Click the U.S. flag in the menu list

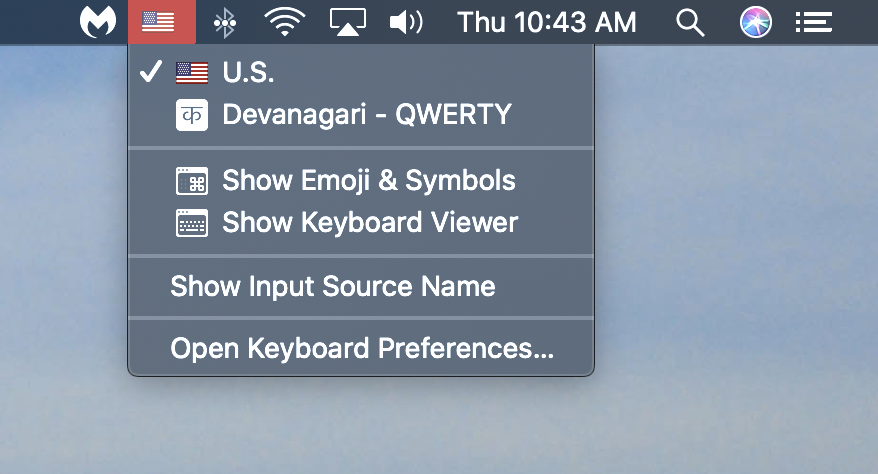pyautogui.click(x=192, y=73)
